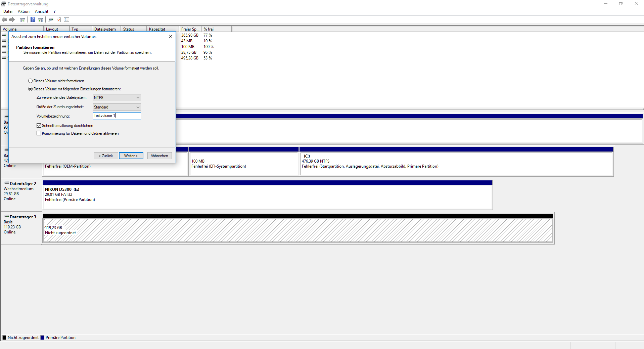
Task: Toggle the console tree pane icon
Action: pyautogui.click(x=22, y=19)
